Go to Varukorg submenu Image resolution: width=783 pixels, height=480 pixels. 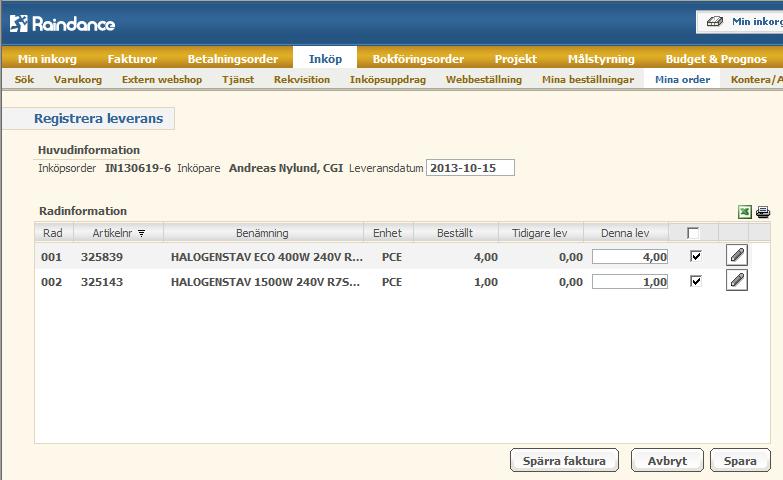(x=78, y=79)
